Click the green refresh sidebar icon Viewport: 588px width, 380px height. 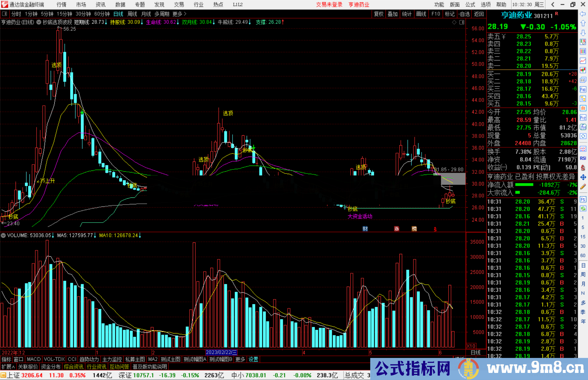click(x=583, y=209)
